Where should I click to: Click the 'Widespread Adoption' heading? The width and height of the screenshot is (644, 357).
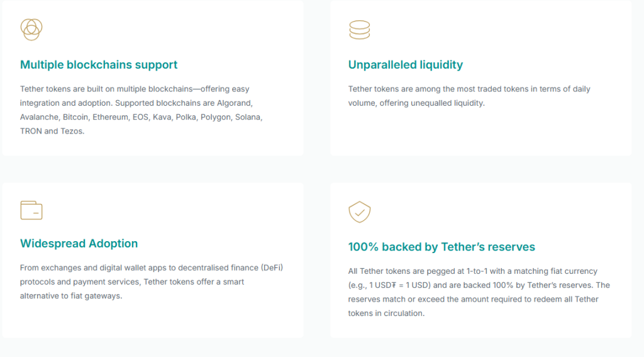click(79, 244)
